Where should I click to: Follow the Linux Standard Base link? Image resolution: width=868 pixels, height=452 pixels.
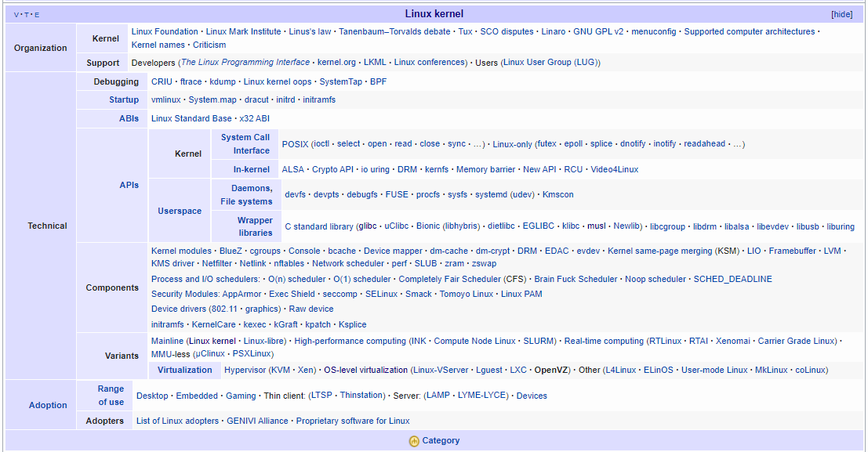tap(191, 118)
